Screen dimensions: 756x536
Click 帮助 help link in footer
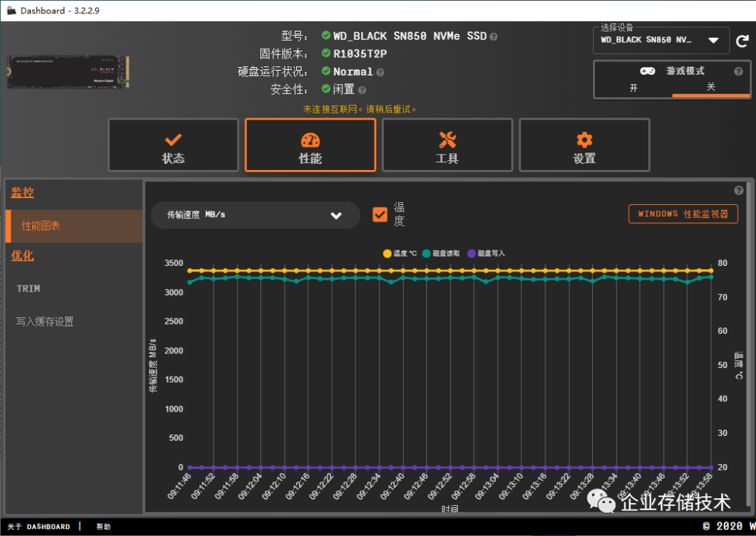click(x=103, y=527)
